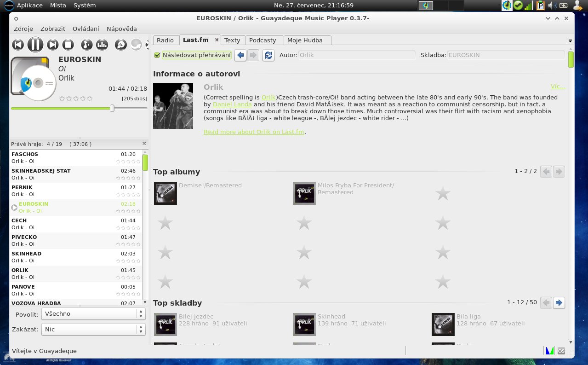Set PERNIK track rating to five stars
The height and width of the screenshot is (365, 588).
point(138,195)
